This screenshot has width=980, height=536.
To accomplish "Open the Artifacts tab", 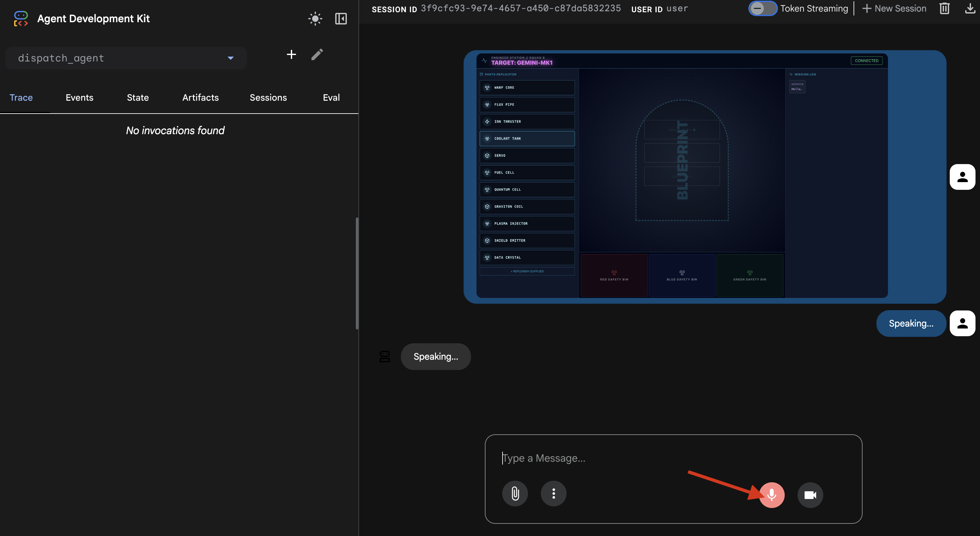I will (200, 98).
